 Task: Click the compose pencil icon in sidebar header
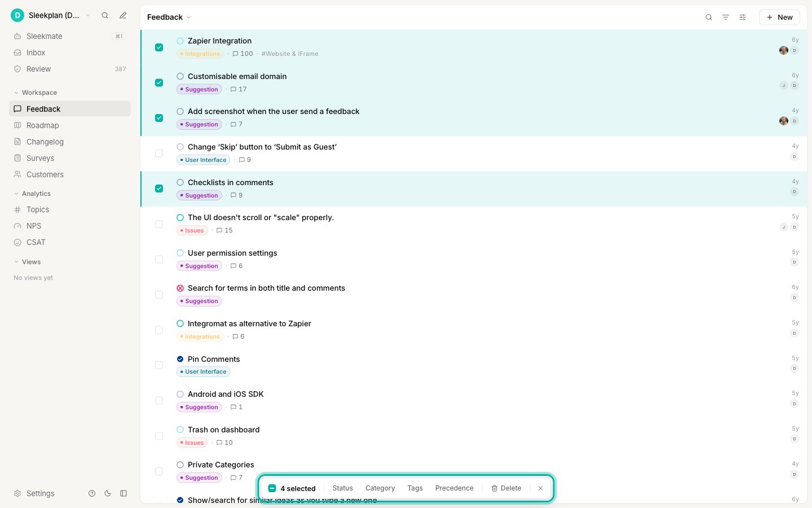click(123, 15)
